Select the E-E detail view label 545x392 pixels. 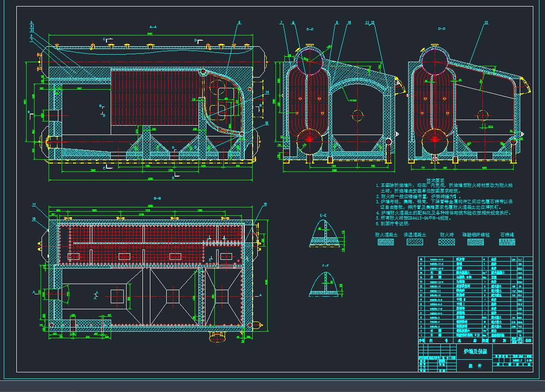323,216
